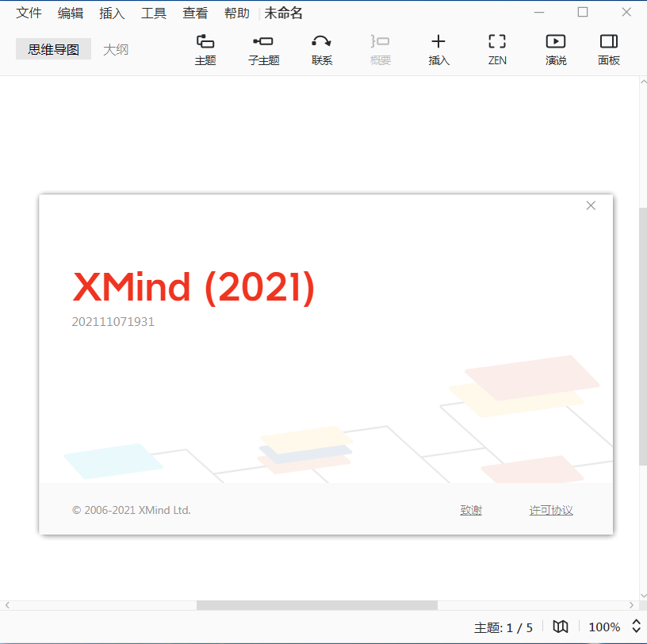Click the 主题: 1 / 5 status text

click(x=503, y=627)
